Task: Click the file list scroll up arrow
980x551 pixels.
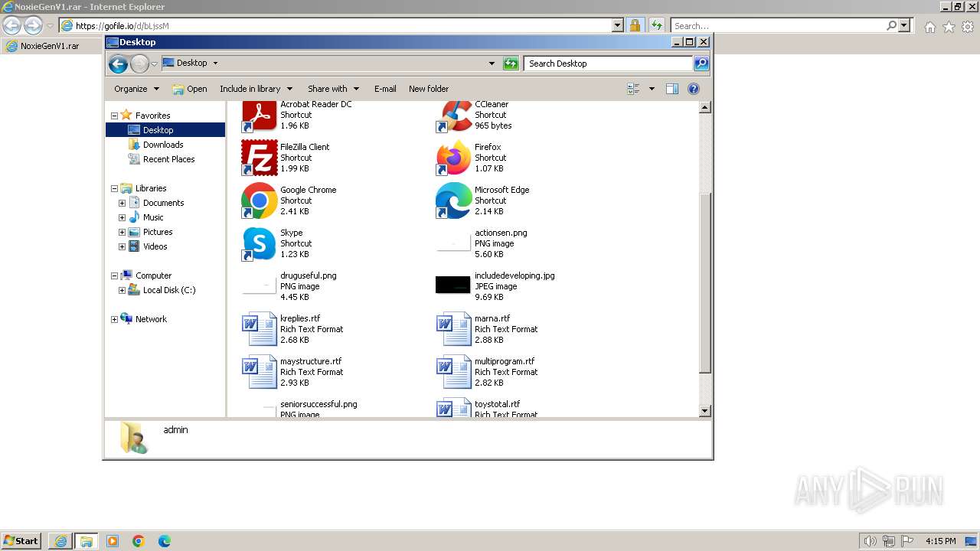Action: coord(705,108)
